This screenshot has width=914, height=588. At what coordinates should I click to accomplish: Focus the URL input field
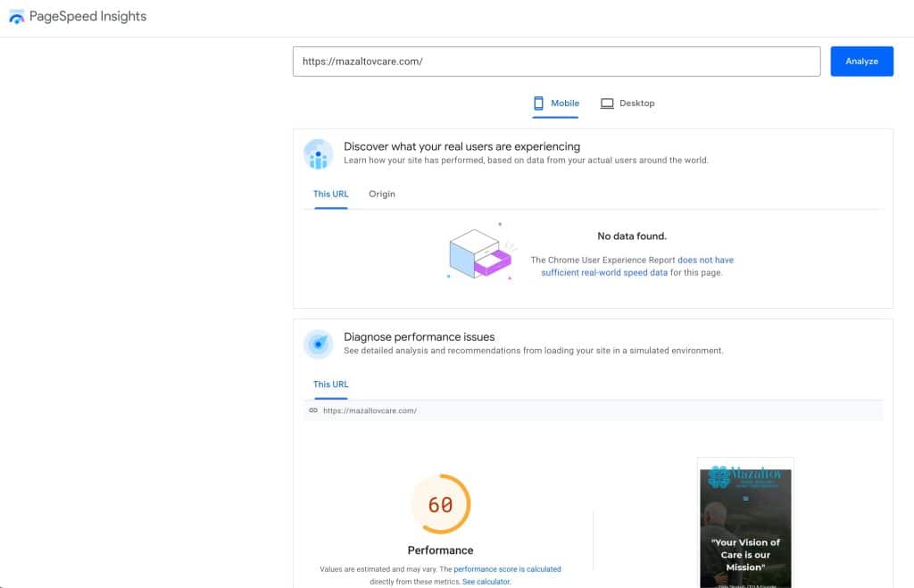556,62
